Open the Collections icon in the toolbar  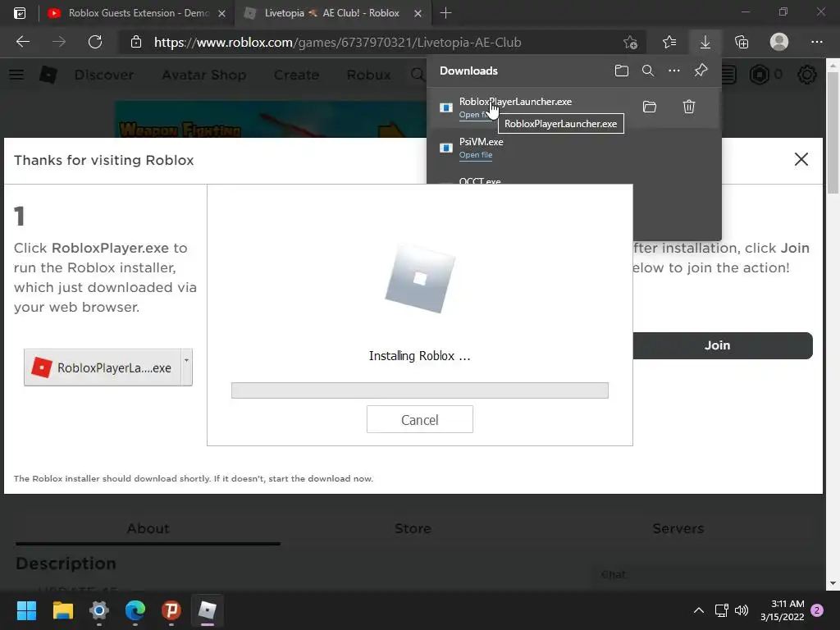click(x=742, y=42)
